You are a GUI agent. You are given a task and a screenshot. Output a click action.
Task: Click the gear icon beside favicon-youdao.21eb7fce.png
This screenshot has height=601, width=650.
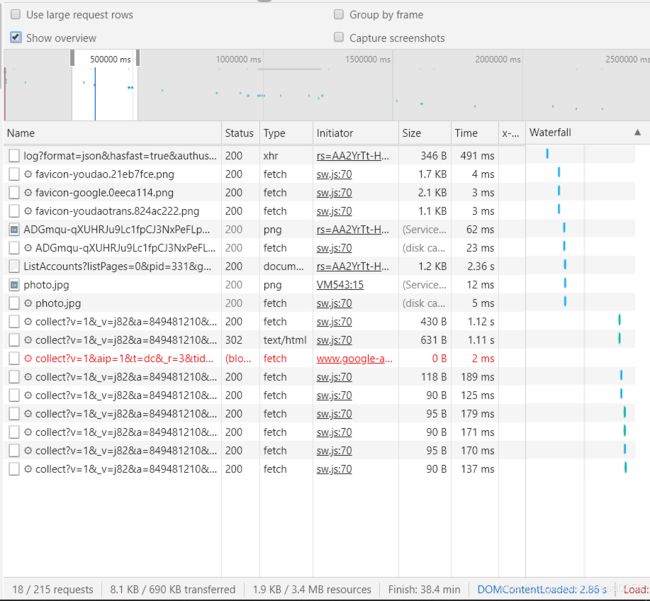tap(28, 174)
